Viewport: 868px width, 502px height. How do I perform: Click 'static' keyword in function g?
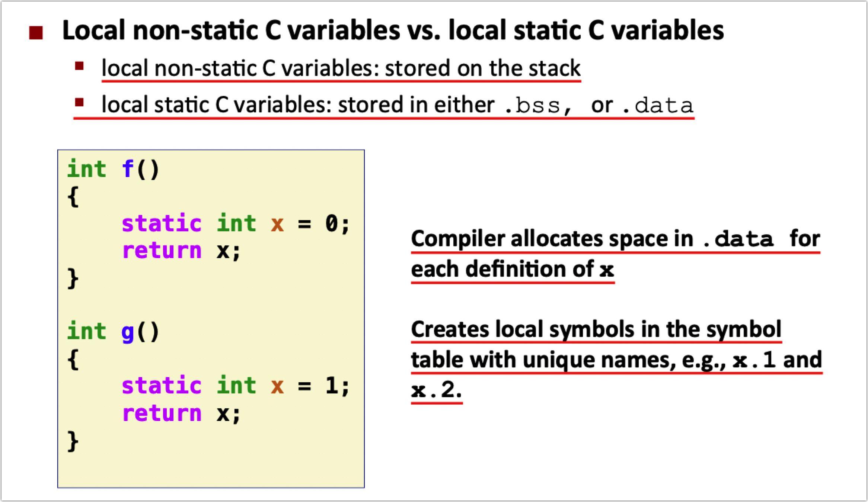[162, 386]
